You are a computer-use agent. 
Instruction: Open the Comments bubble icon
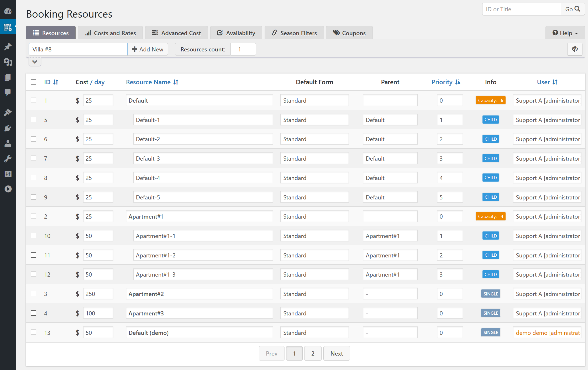tap(8, 92)
